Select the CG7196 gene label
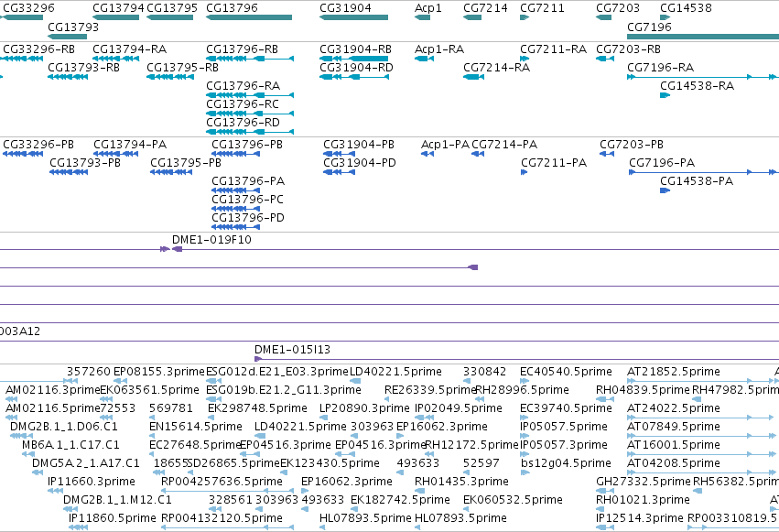This screenshot has width=779, height=532. coord(649,27)
